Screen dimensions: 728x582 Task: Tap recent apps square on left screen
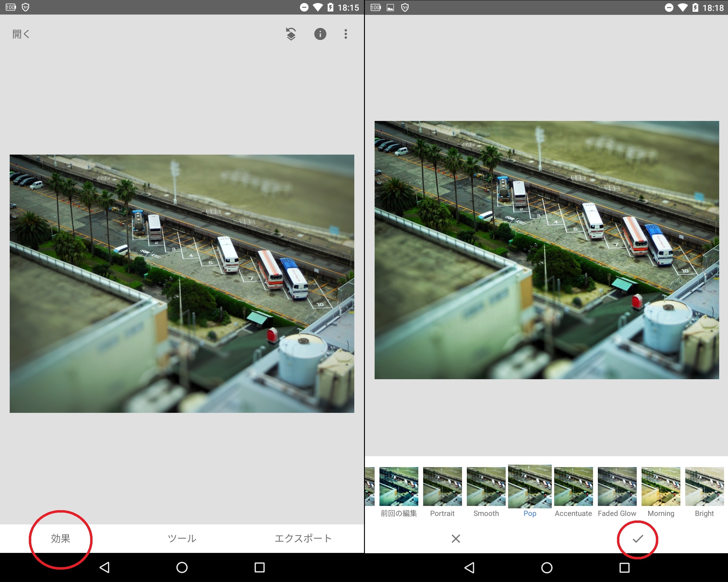(x=259, y=567)
